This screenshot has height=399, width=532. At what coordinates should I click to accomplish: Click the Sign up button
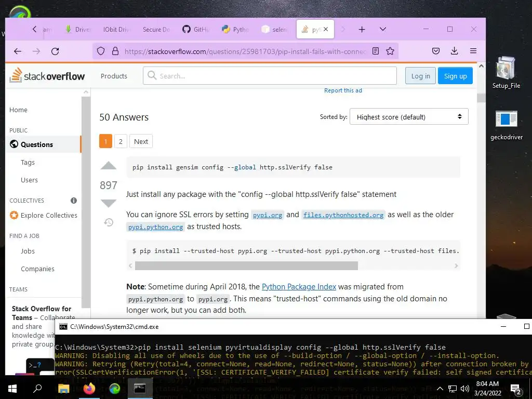point(455,76)
